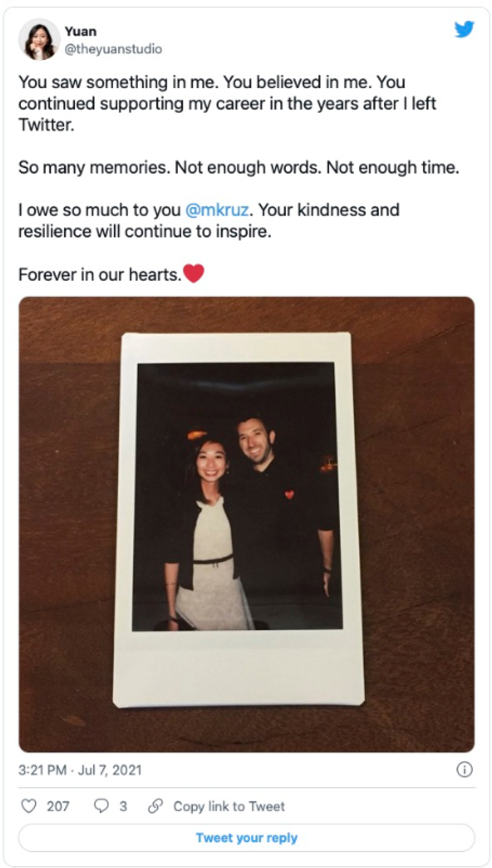This screenshot has width=492, height=868.
Task: Click the text 'resilience will continue to inspire'
Action: coord(145,232)
